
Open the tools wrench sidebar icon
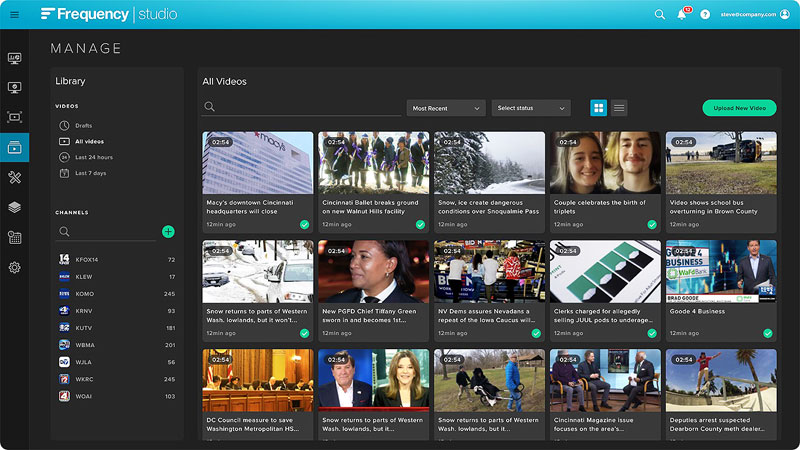pos(14,177)
